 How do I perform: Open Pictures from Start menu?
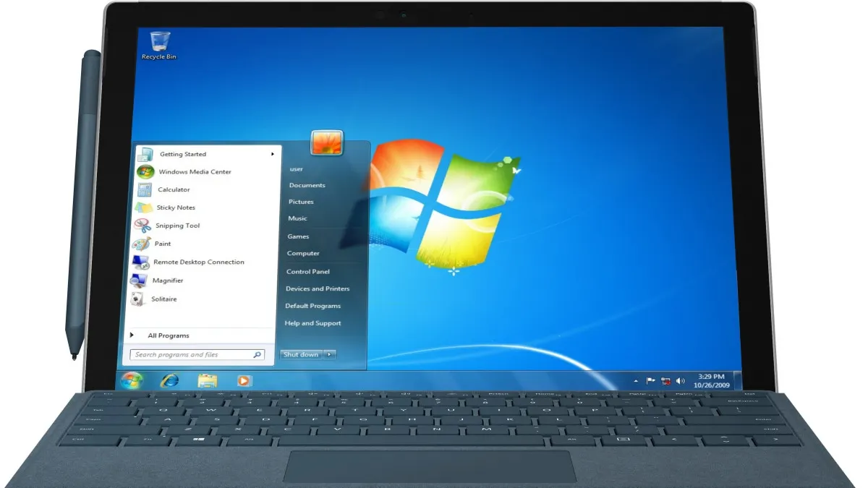click(301, 202)
